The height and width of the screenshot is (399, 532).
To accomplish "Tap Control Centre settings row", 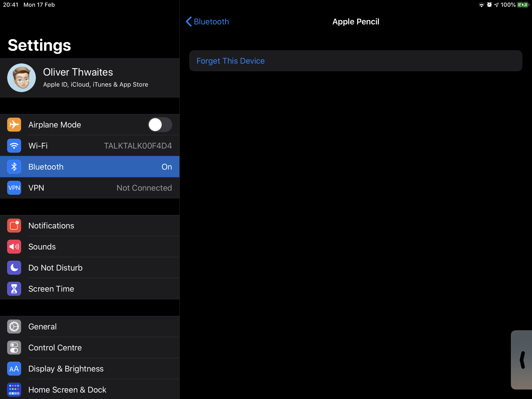I will coord(89,347).
